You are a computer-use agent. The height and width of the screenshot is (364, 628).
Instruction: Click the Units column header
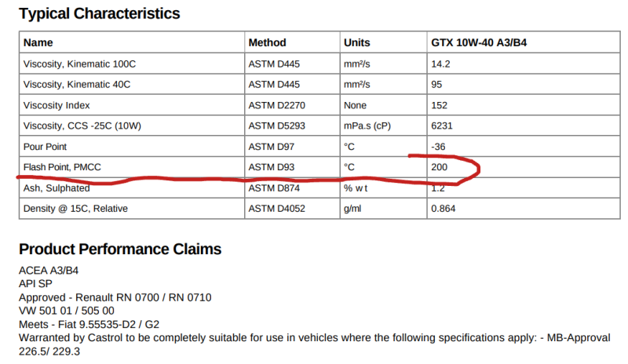(x=357, y=42)
